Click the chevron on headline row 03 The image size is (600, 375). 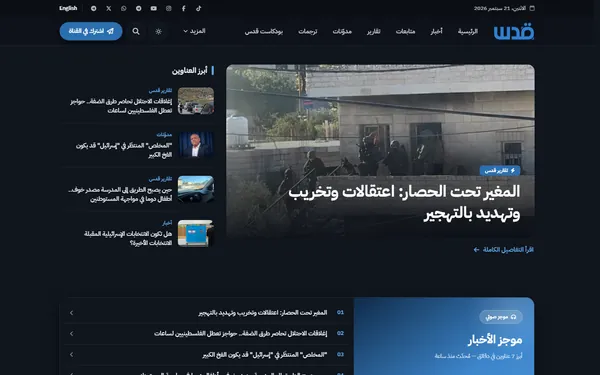[x=72, y=355]
